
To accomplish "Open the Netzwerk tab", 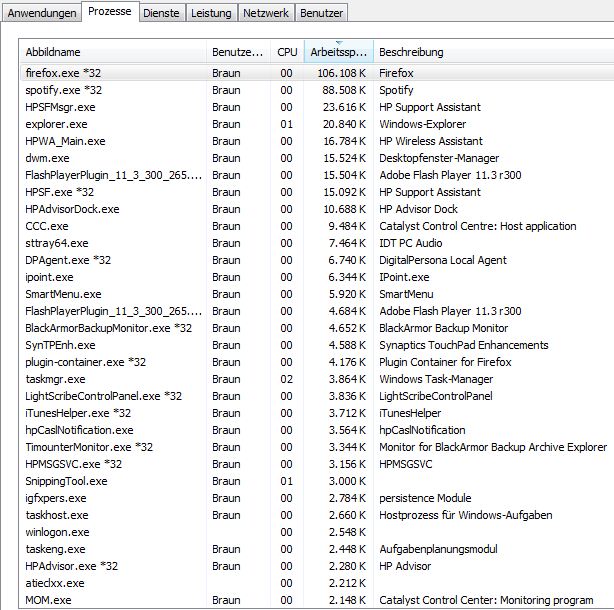I will coord(267,14).
